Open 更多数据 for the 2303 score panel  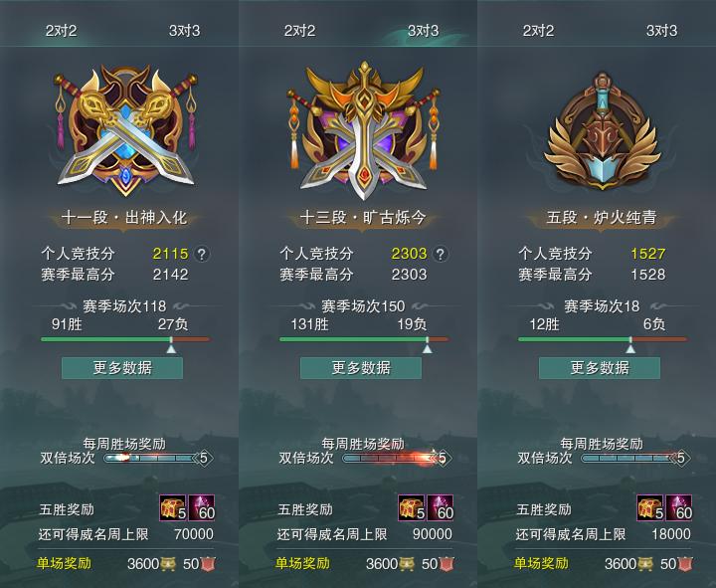tap(361, 368)
